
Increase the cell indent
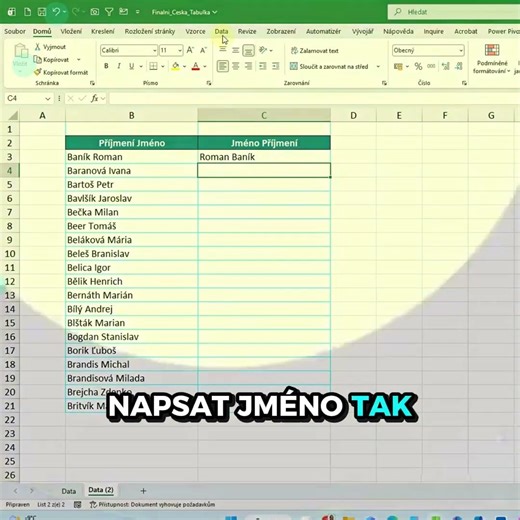point(276,66)
